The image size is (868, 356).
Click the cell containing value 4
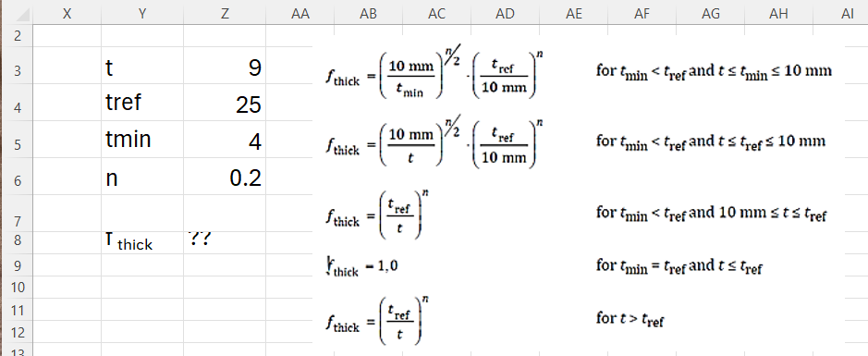point(225,140)
